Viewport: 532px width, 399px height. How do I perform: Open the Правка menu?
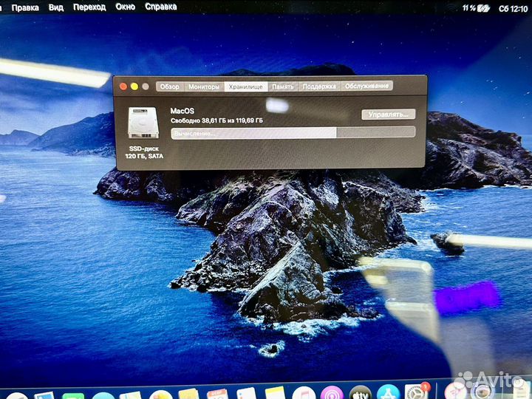(25, 7)
